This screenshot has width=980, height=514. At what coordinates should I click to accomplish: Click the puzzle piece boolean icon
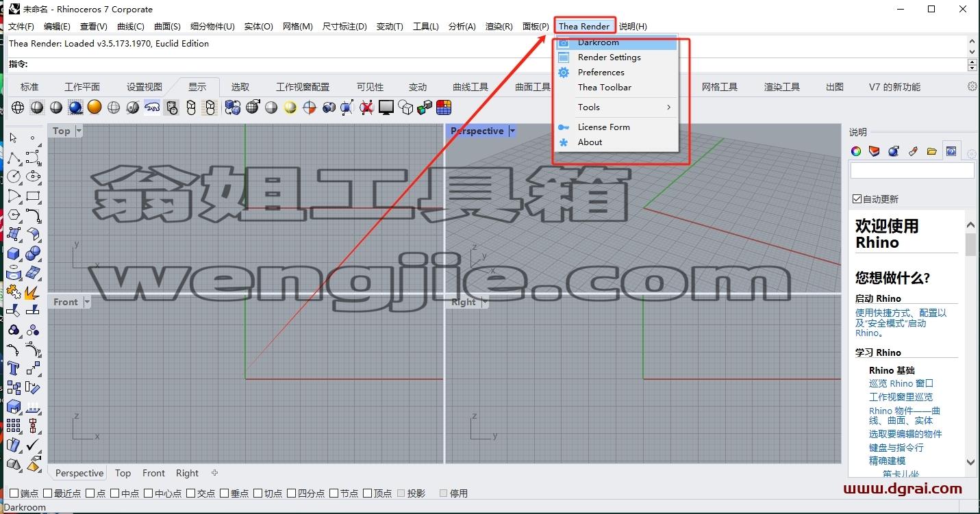point(13,292)
